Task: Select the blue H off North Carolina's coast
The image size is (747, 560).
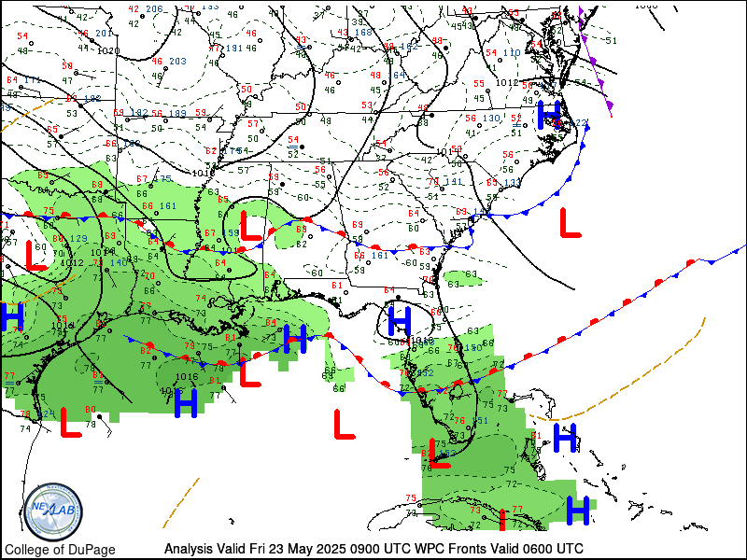Action: [549, 115]
